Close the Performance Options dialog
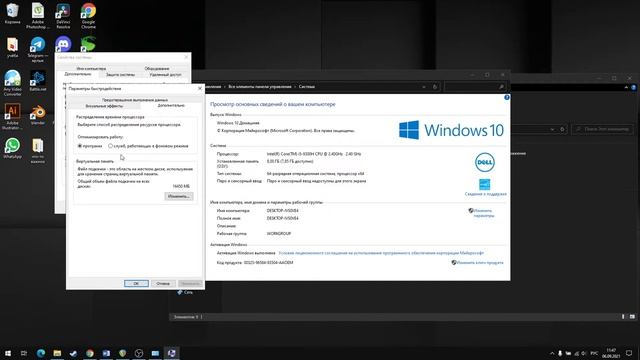 pos(200,89)
